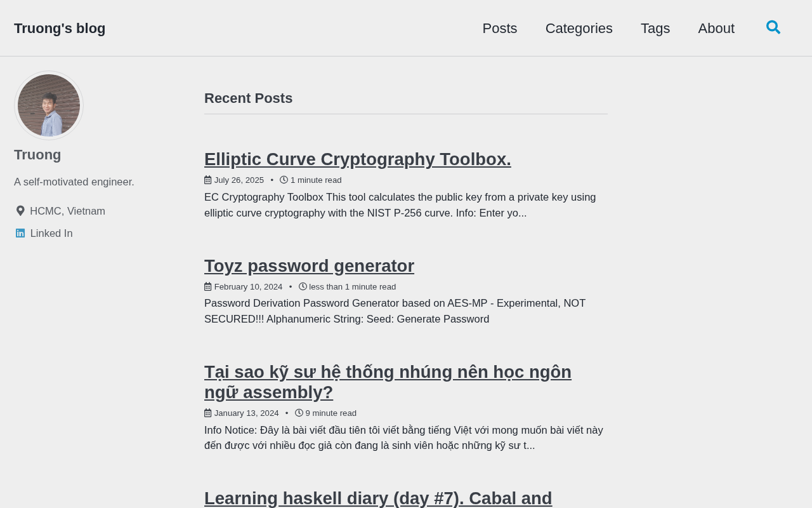Viewport: 812px width, 508px height.
Task: Click the Truong's blog site title
Action: [60, 28]
